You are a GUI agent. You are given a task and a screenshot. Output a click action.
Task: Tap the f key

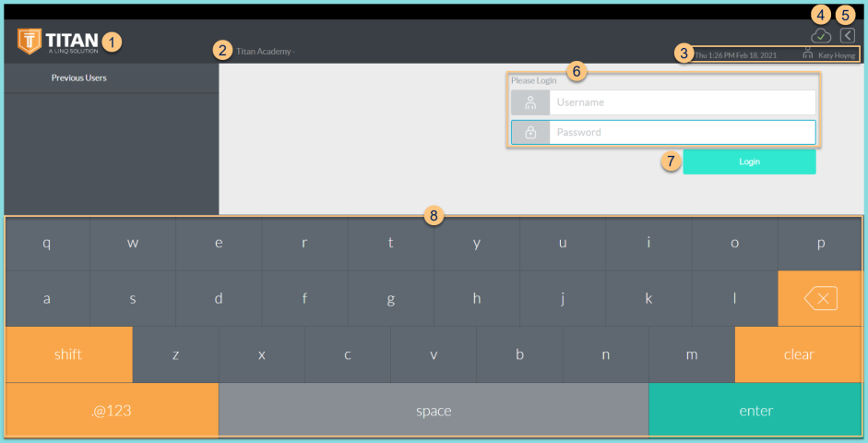pyautogui.click(x=304, y=298)
